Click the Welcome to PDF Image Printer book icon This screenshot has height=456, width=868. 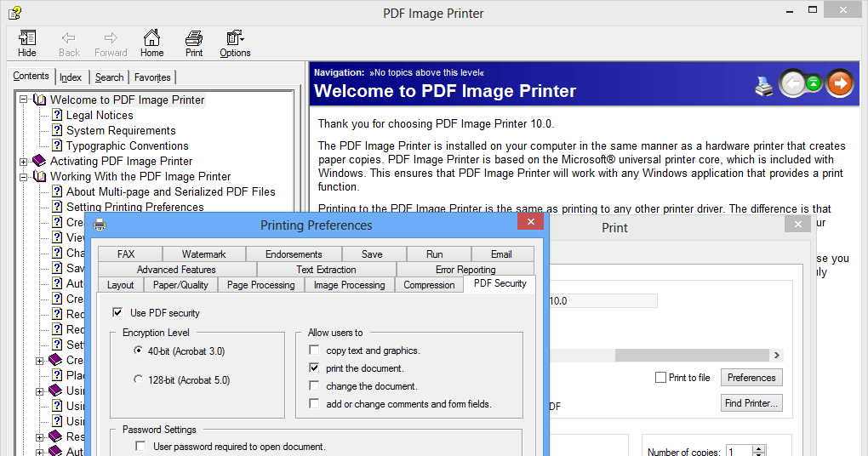pyautogui.click(x=39, y=100)
